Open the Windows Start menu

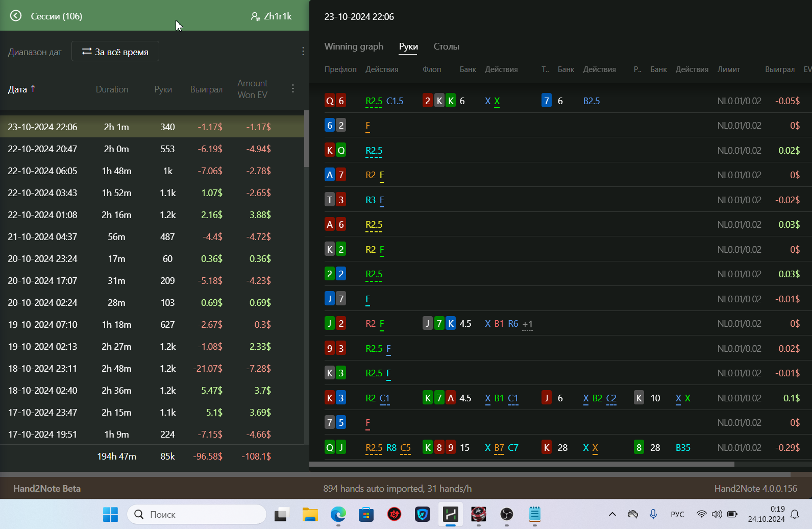coord(110,514)
